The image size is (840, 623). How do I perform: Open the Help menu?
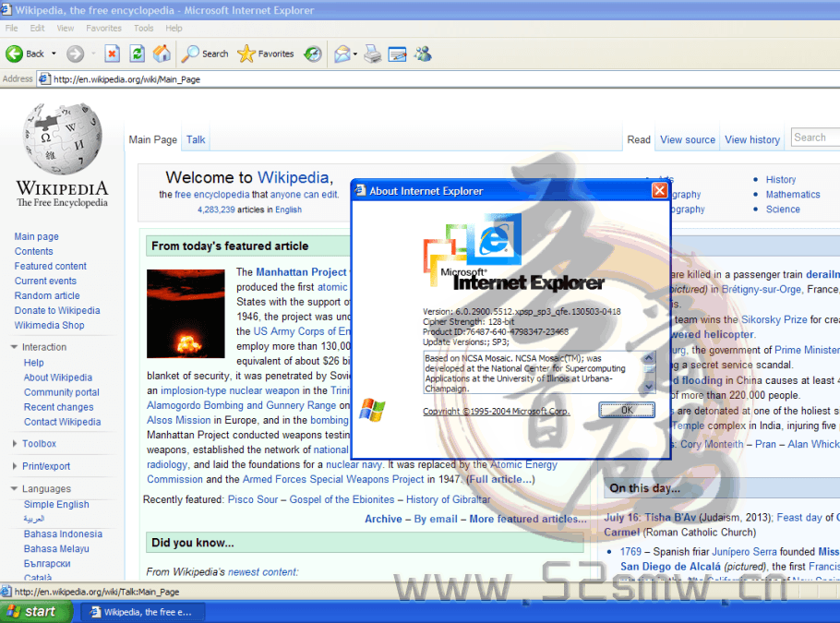[174, 28]
